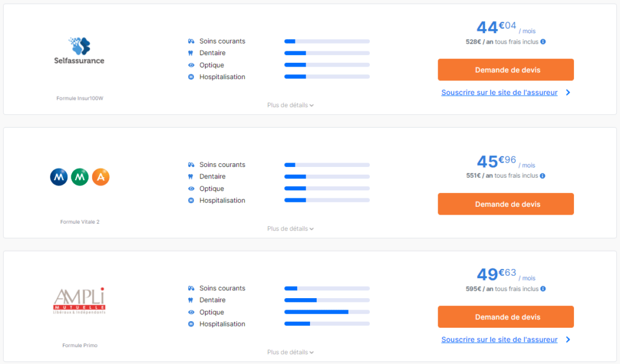Click the MMA insurer logo

pyautogui.click(x=80, y=177)
